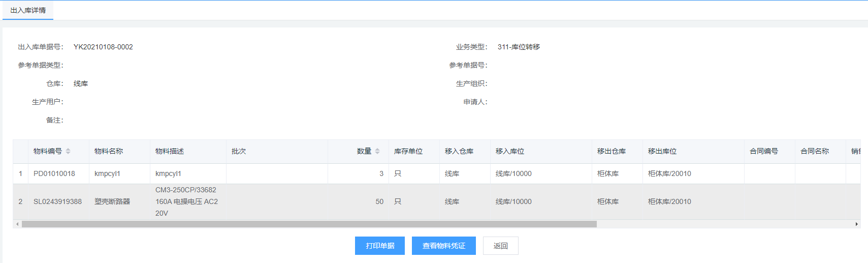Sort by 物料编号 column sort icon
Viewport: 868px width, 263px height.
click(68, 151)
